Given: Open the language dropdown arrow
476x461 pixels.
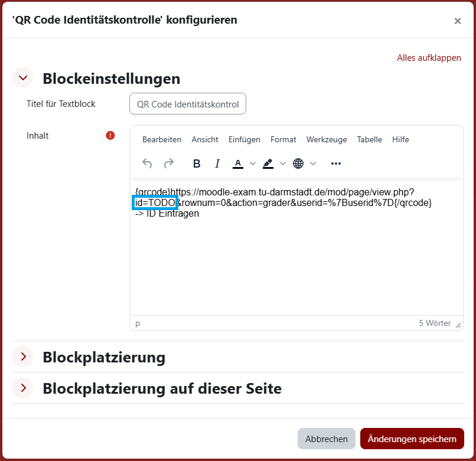Looking at the screenshot, I should (x=313, y=164).
